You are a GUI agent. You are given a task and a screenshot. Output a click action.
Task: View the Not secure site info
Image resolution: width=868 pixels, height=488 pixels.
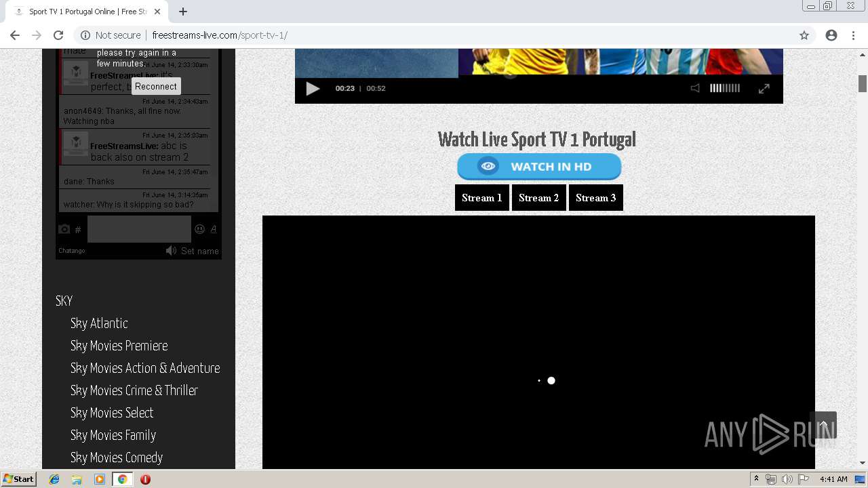111,35
